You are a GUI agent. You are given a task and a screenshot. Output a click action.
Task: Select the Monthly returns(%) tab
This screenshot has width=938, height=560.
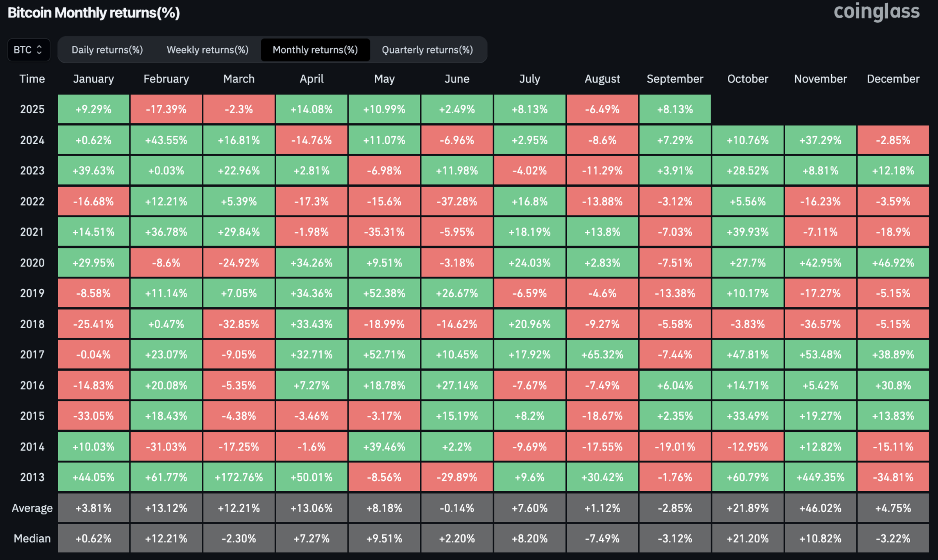tap(315, 50)
